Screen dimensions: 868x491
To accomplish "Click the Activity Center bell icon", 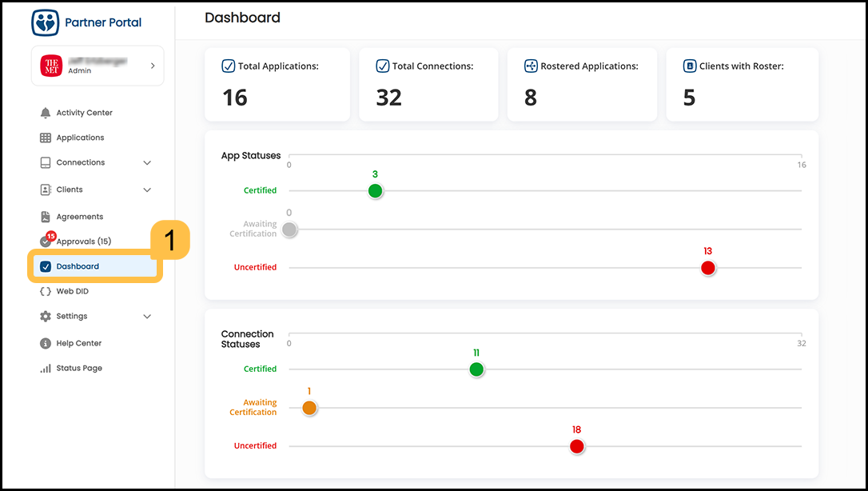I will (46, 113).
